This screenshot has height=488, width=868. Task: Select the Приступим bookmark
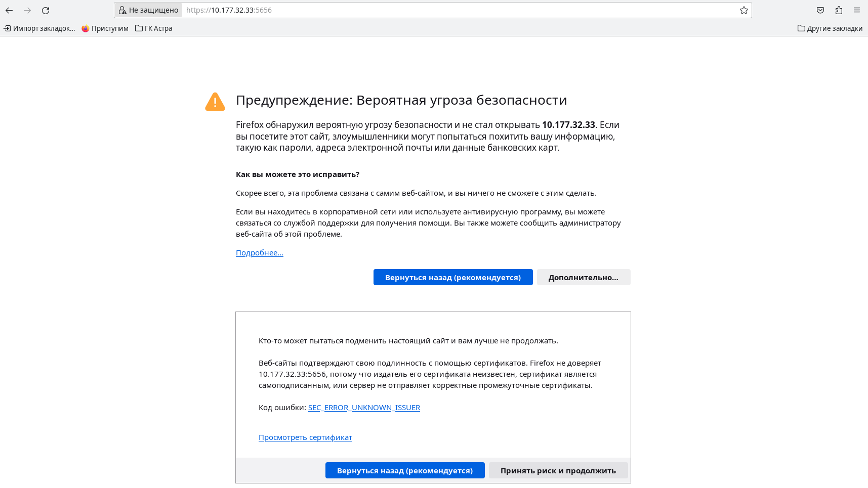[x=105, y=28]
